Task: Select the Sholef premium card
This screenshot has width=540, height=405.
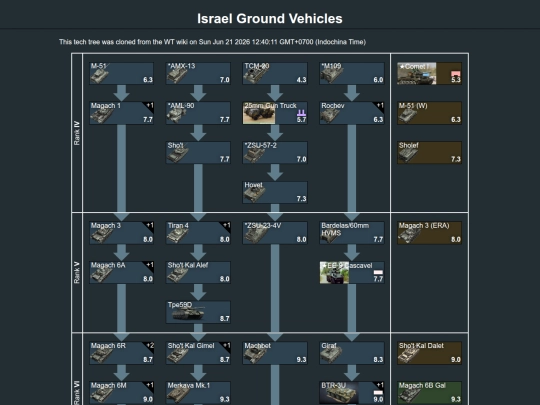Action: 429,153
